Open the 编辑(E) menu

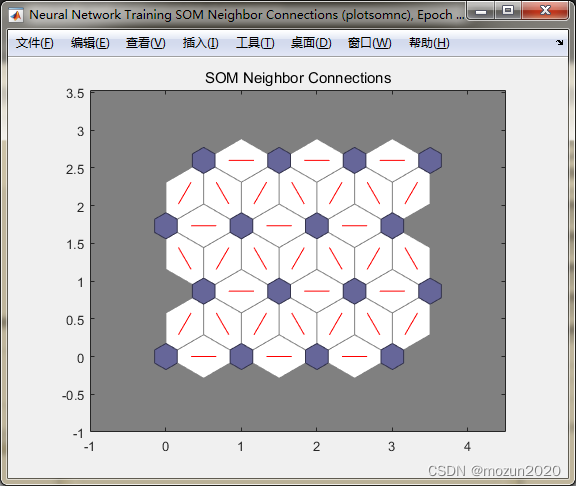(90, 43)
